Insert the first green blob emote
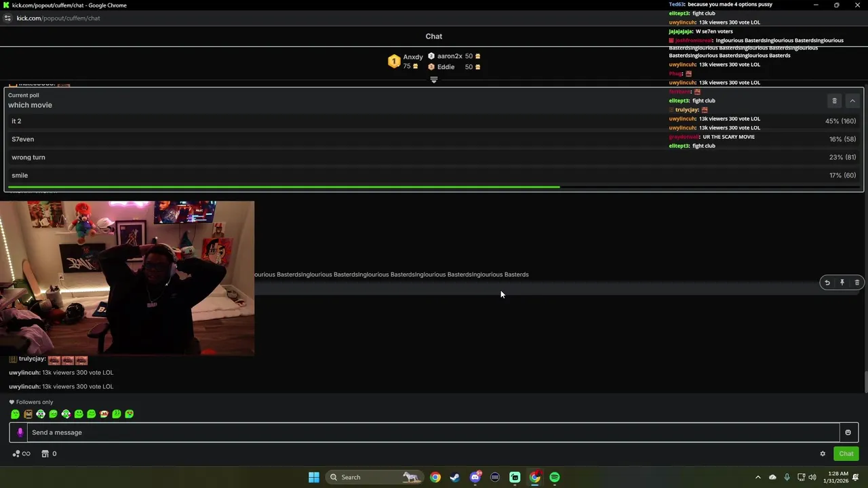 [x=15, y=414]
